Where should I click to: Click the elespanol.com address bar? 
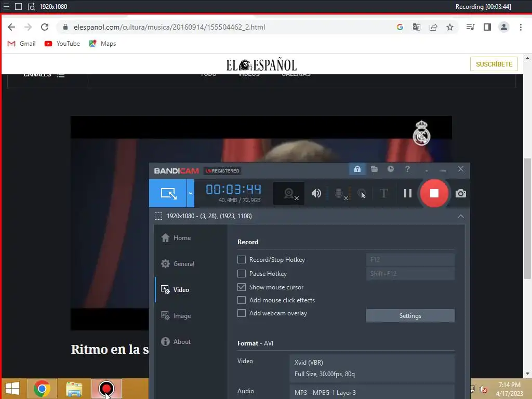click(169, 27)
